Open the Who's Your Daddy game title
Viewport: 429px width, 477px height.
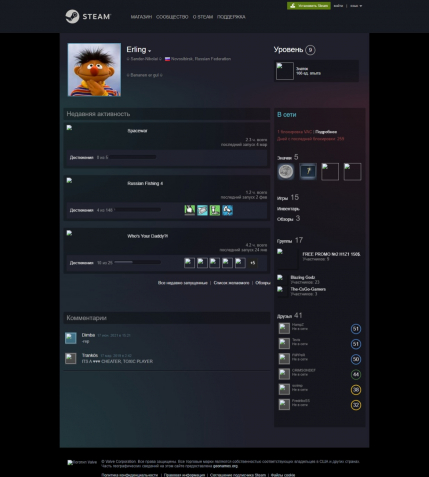(147, 236)
